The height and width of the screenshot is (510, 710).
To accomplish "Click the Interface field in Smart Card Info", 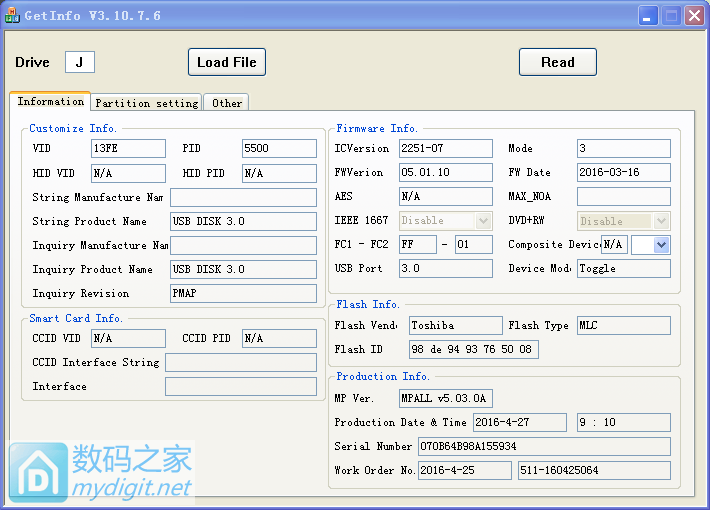I will pos(241,387).
